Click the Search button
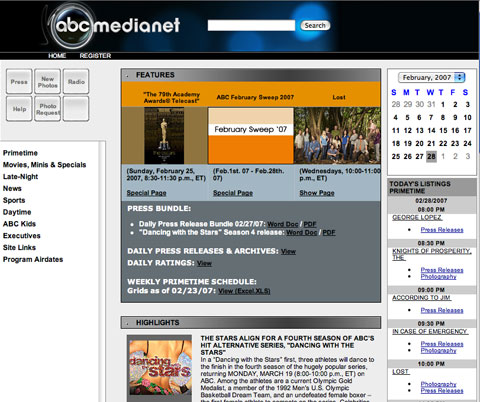The width and height of the screenshot is (480, 402). [x=315, y=25]
